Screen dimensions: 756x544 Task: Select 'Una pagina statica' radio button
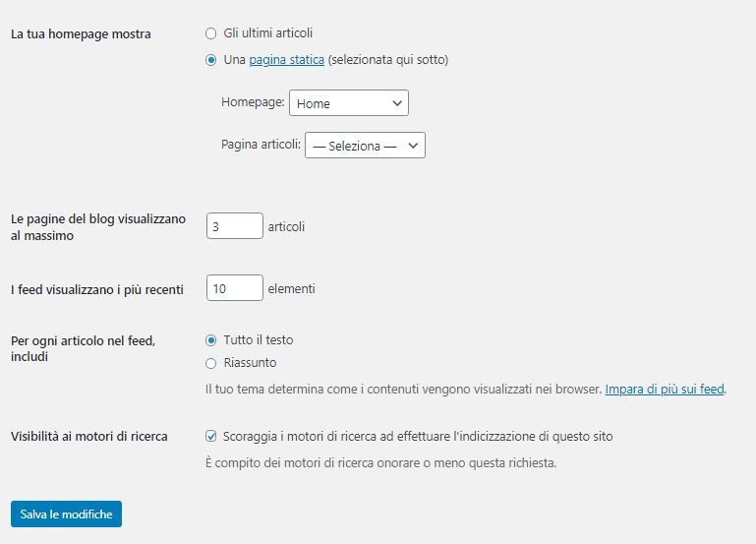click(210, 60)
